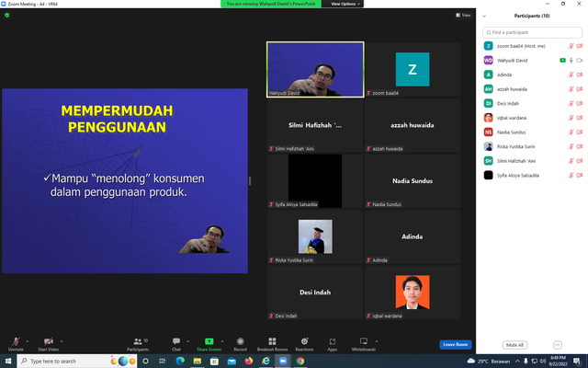588x368 pixels.
Task: Select iqbal wardana video tile
Action: (413, 293)
